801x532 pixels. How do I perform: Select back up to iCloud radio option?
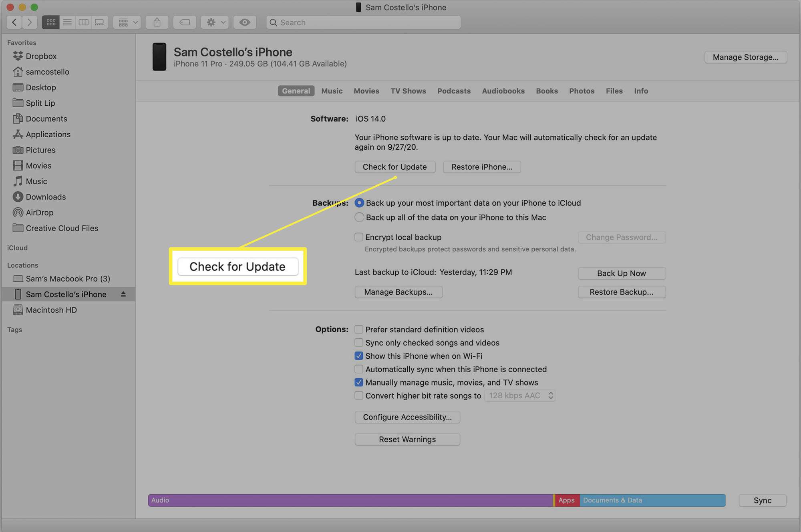359,203
